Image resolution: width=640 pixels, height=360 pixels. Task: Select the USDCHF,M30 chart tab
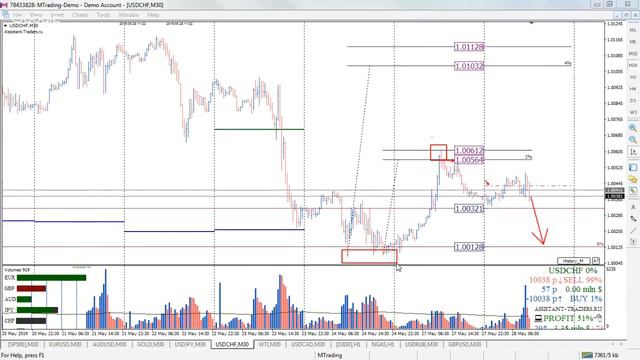click(x=232, y=344)
